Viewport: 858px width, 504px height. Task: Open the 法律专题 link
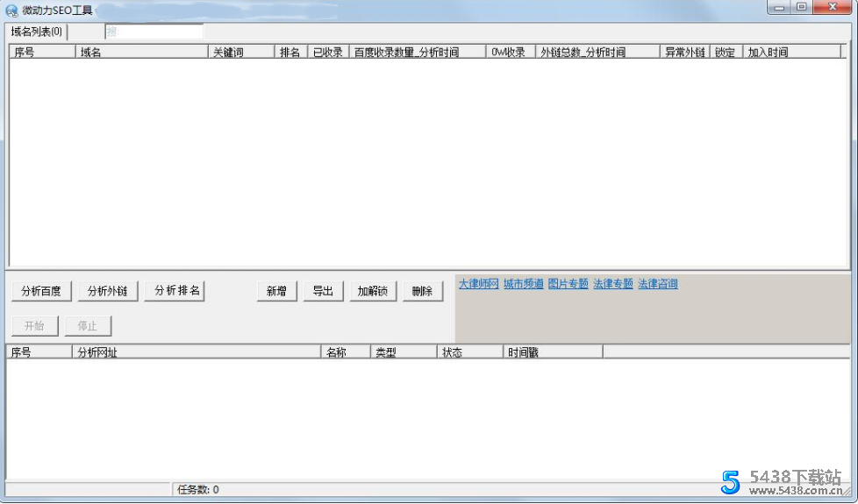tap(613, 284)
